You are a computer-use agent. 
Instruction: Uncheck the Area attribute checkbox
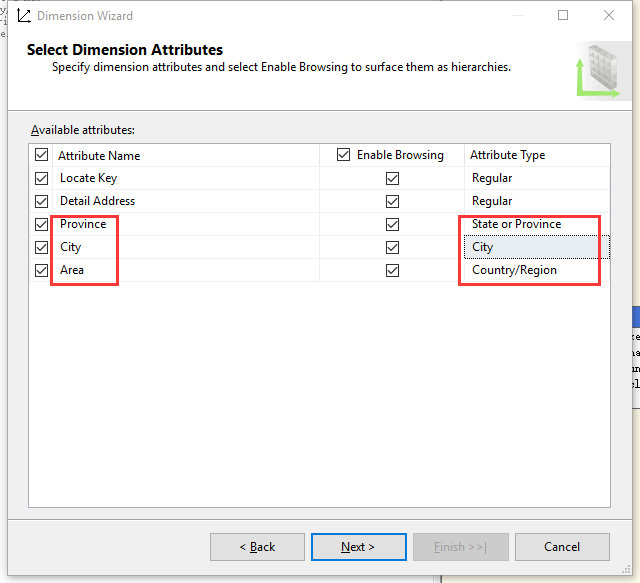tap(41, 270)
